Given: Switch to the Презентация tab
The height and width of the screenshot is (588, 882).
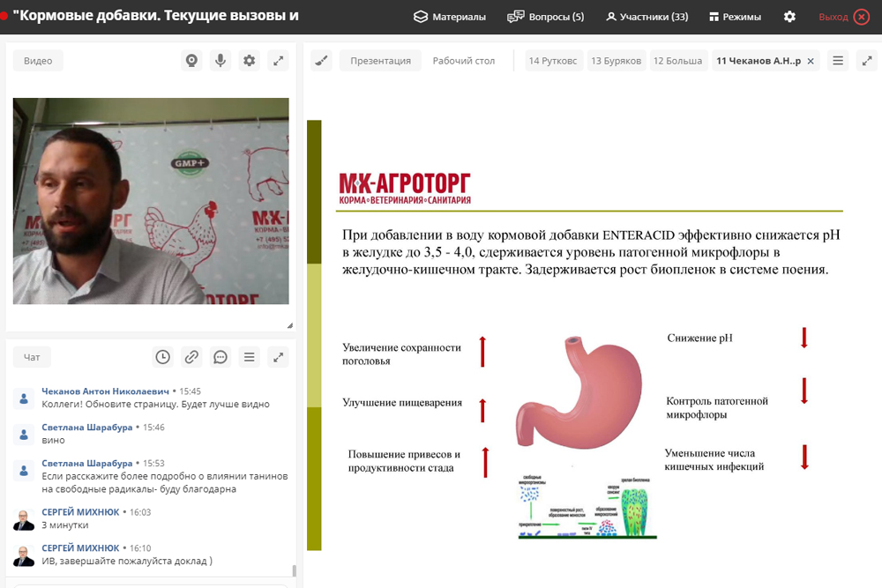Looking at the screenshot, I should [x=380, y=61].
